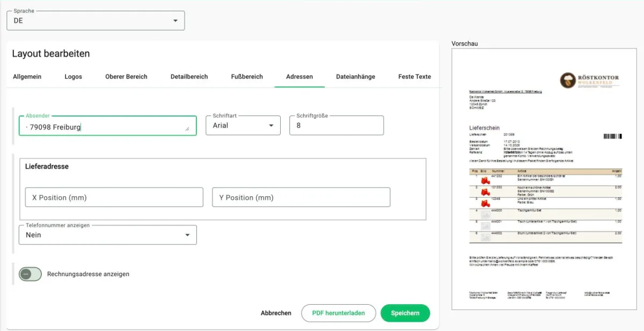Open the Feste Texte tab
644x331 pixels.
414,77
